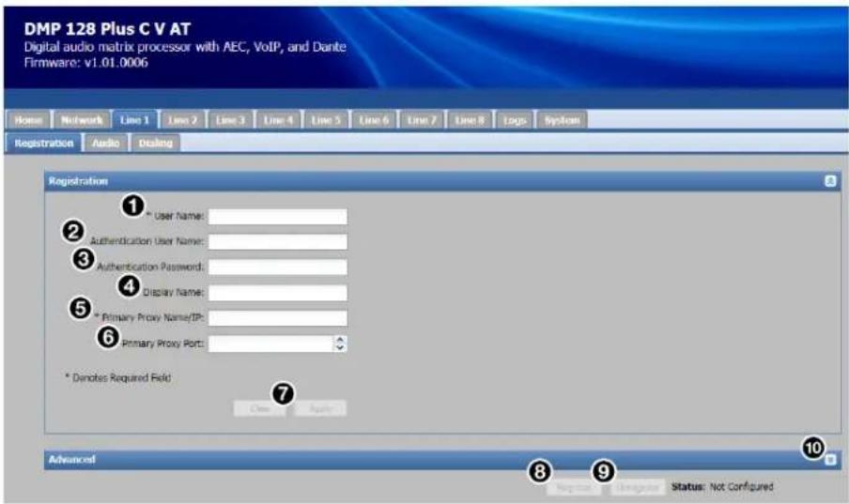This screenshot has height=504, width=849.
Task: Click the Registration panel header title
Action: (78, 181)
